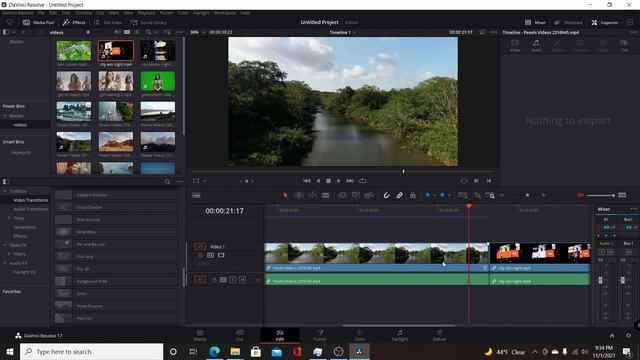The height and width of the screenshot is (360, 640).
Task: Activate the Trim Edit Mode tool
Action: pos(299,196)
